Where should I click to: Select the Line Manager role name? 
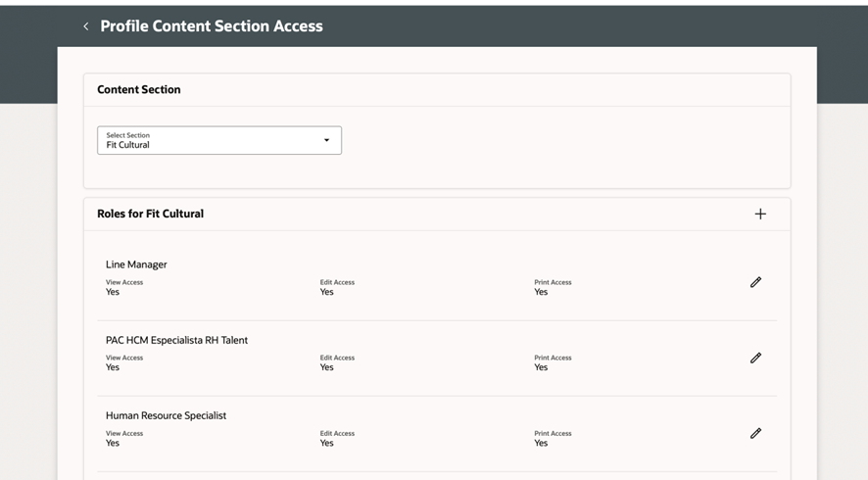tap(136, 264)
